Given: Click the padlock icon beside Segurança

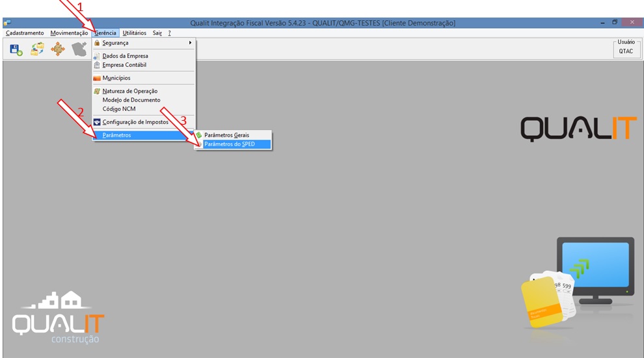Looking at the screenshot, I should [x=97, y=43].
